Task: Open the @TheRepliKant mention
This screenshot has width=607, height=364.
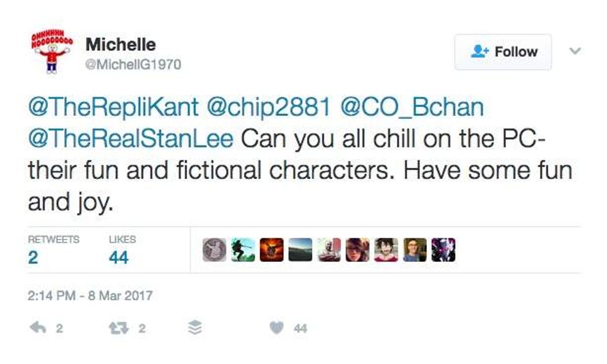Action: (113, 108)
